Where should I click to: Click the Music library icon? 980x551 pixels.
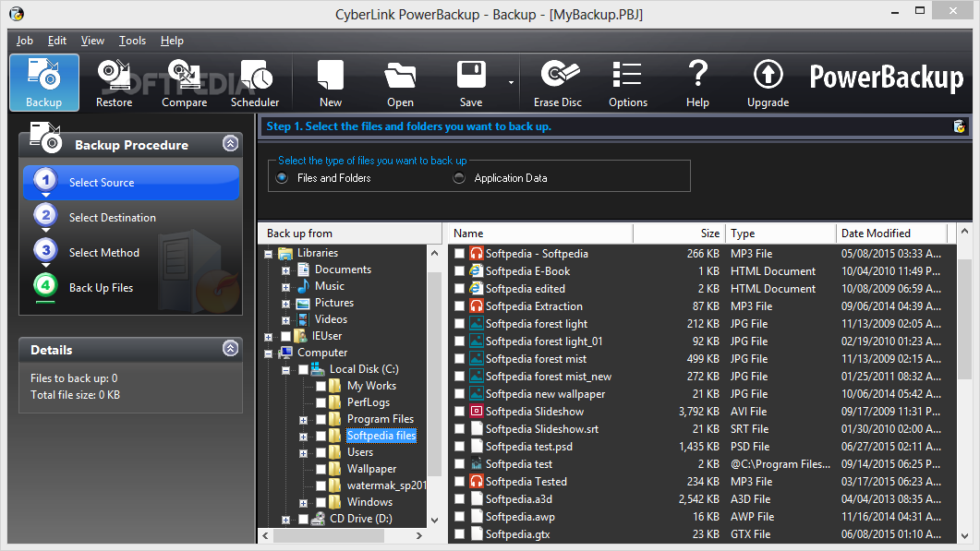tap(303, 285)
